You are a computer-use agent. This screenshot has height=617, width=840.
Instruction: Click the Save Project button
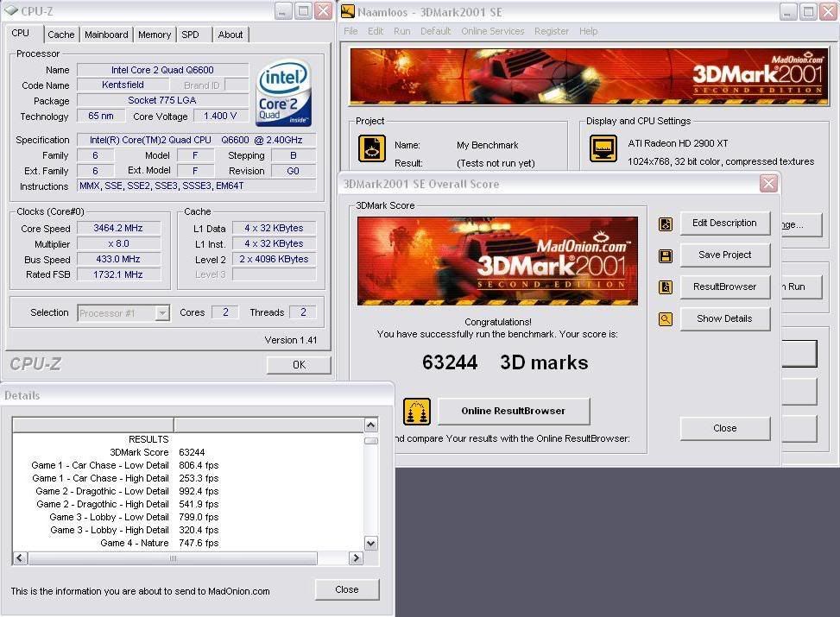(725, 255)
